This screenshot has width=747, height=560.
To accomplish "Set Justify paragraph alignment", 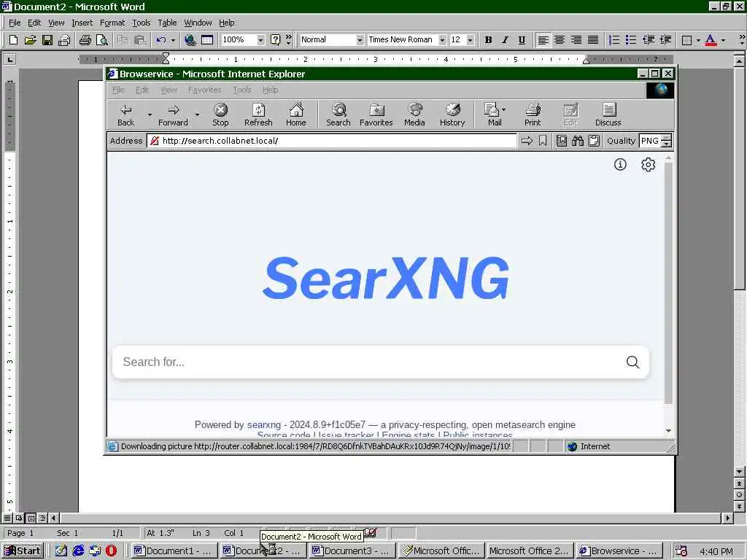I will click(x=592, y=40).
